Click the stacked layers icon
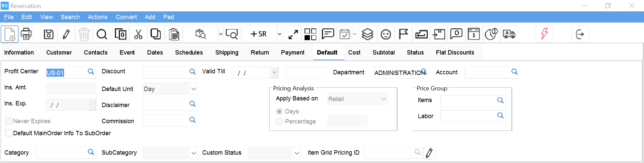This screenshot has width=644, height=163. pyautogui.click(x=368, y=34)
